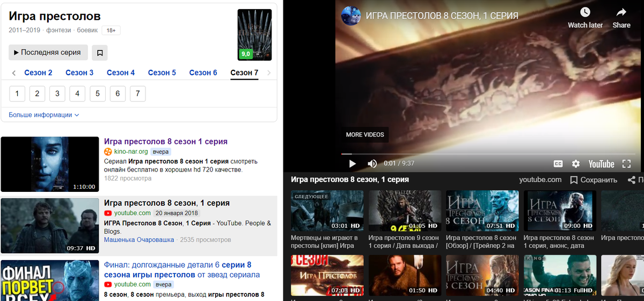Click the video title in player header
The height and width of the screenshot is (301, 644).
pyautogui.click(x=442, y=16)
